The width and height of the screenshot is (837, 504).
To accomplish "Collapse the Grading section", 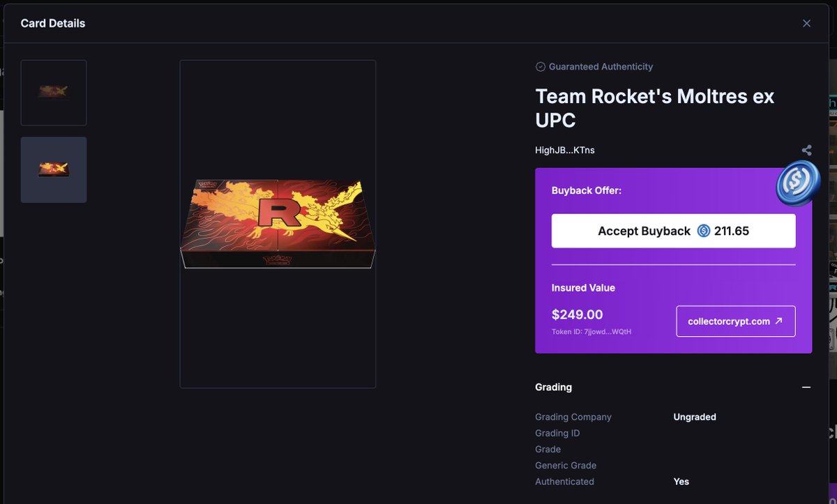I will pos(806,387).
